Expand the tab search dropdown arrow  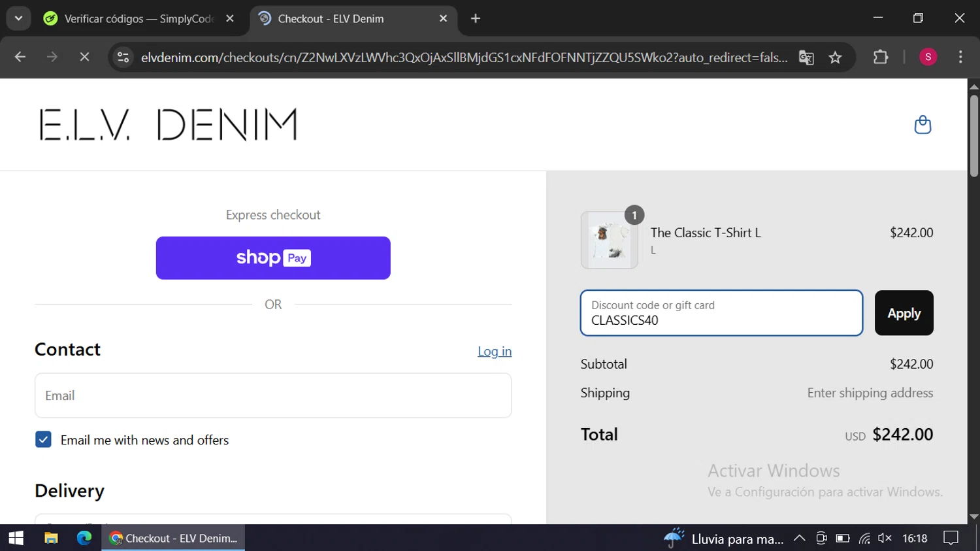tap(18, 18)
